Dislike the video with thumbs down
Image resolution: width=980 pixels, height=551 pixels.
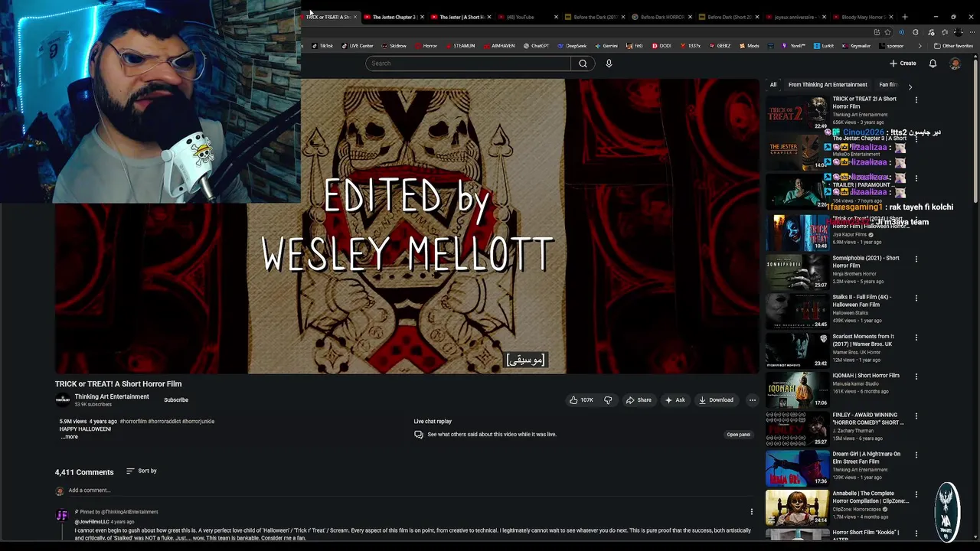coord(608,399)
